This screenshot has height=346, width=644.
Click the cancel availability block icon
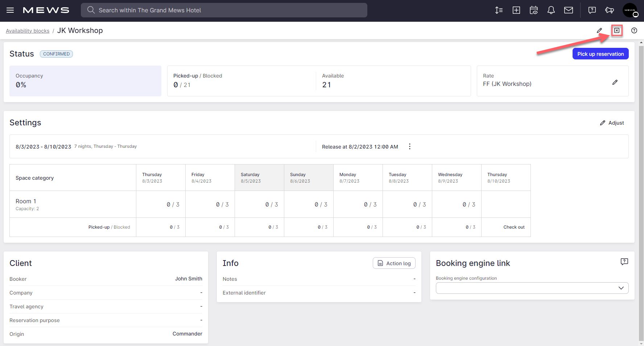(x=616, y=30)
